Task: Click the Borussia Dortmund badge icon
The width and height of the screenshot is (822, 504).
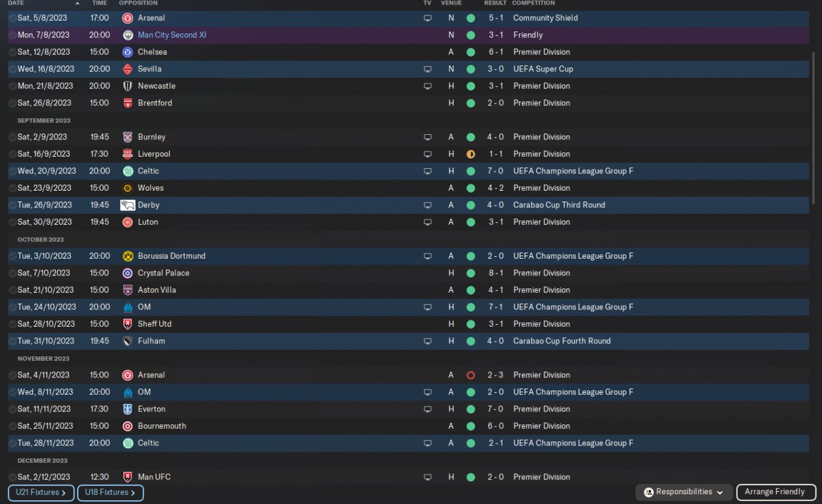Action: tap(128, 256)
